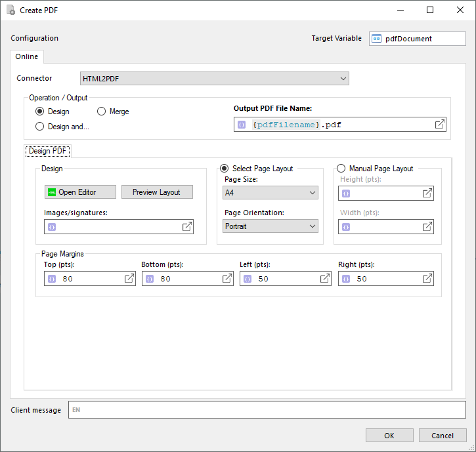The width and height of the screenshot is (476, 452).
Task: Click the expression icon in Right margin field
Action: click(x=346, y=279)
